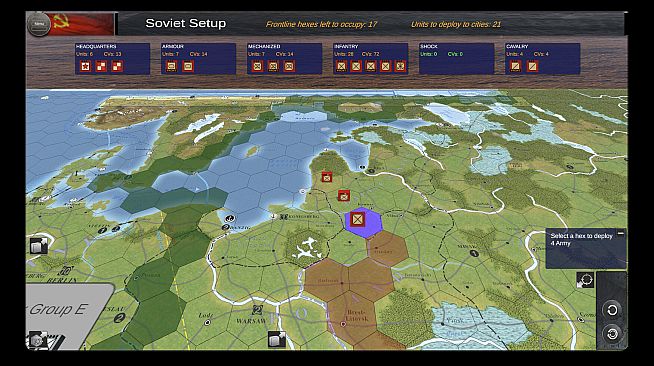
Task: Select the third Infantry unit icon
Action: pos(371,66)
